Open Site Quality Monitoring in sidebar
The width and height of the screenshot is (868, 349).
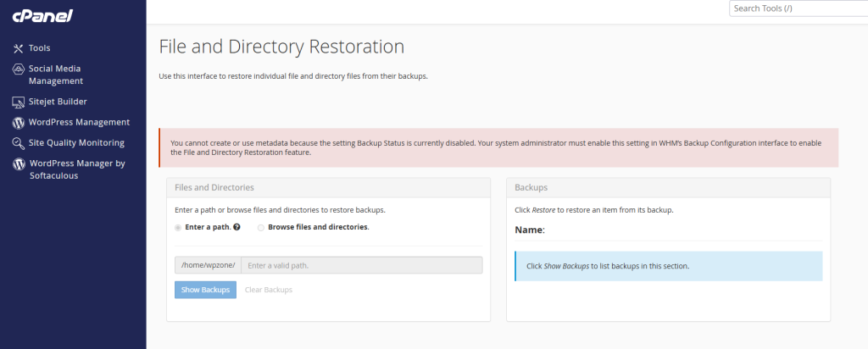pyautogui.click(x=76, y=142)
